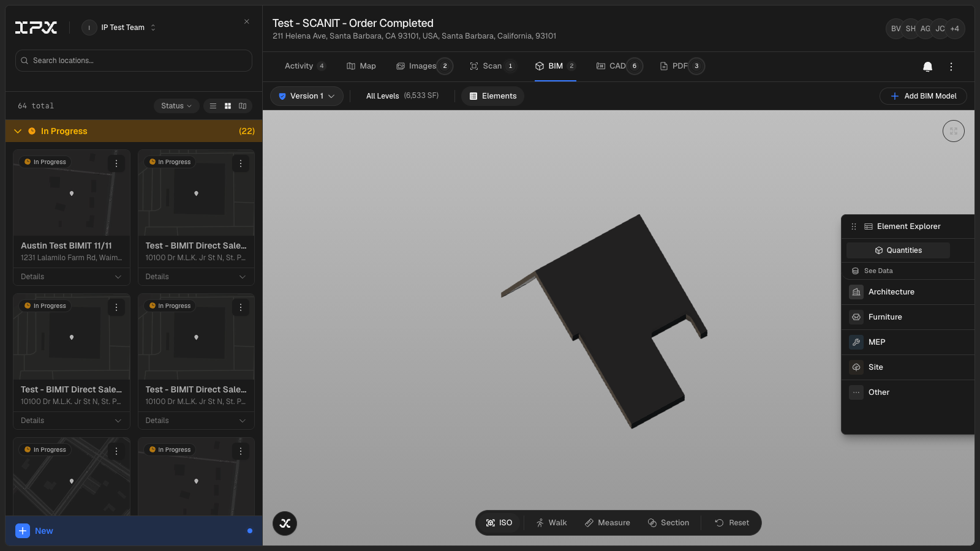Select the Other category
Viewport: 980px width, 551px height.
(x=908, y=392)
